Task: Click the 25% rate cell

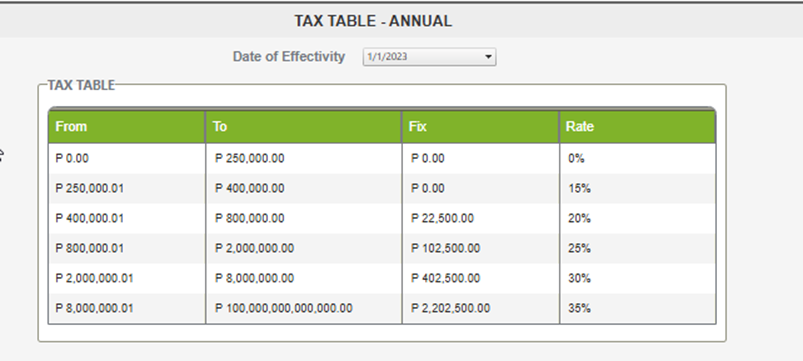Action: pos(638,248)
